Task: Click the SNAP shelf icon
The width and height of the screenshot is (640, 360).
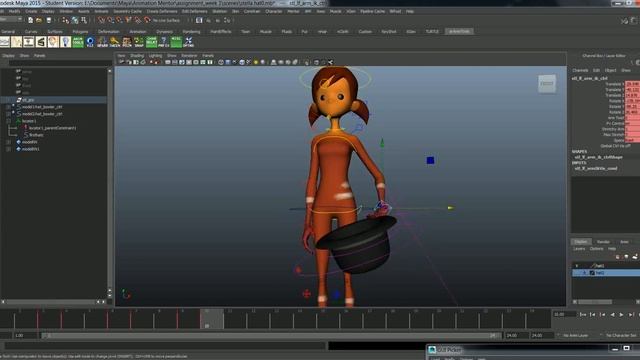Action: pyautogui.click(x=139, y=42)
